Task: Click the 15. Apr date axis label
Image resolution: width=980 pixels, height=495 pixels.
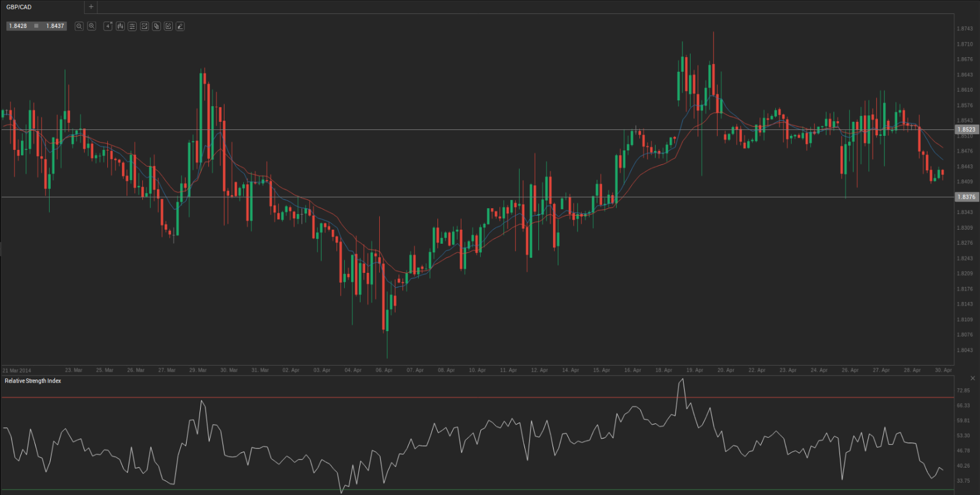Action: click(601, 370)
